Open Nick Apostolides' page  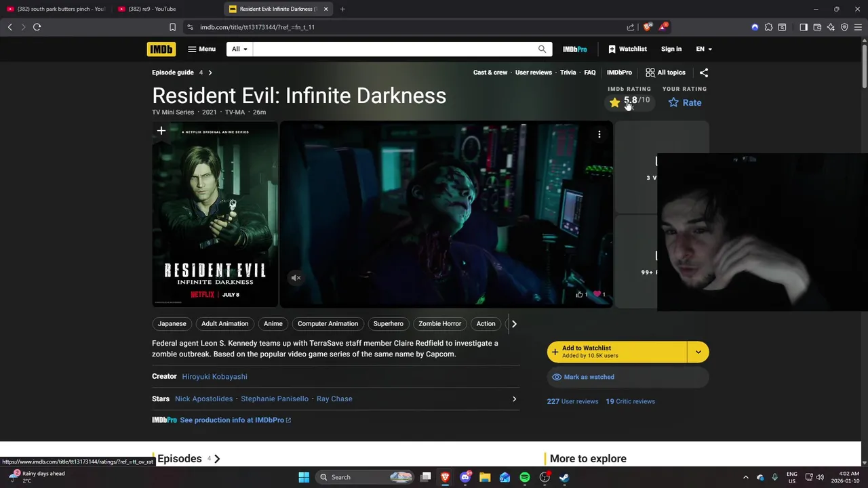(x=203, y=399)
